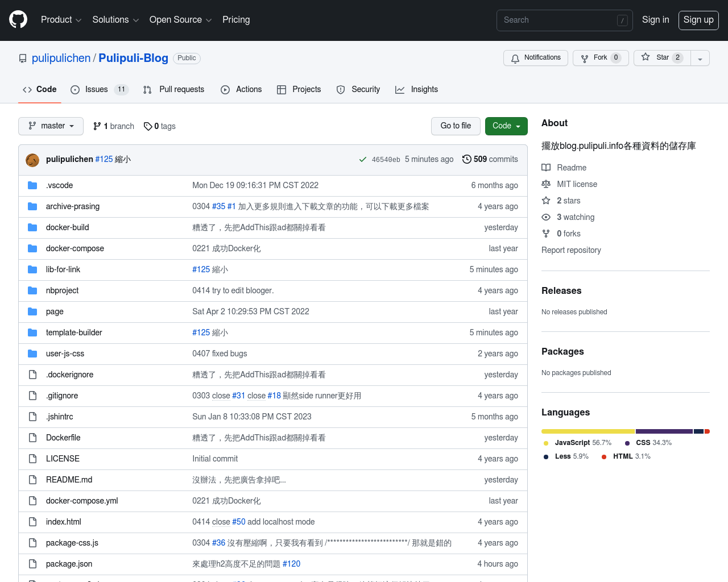View the 509 commits history

click(x=490, y=160)
